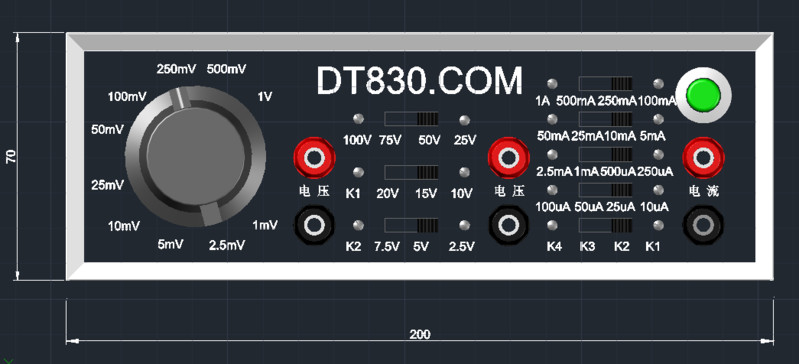
Task: Toggle the K1 20V 15V 10V slide switch
Action: pyautogui.click(x=411, y=172)
